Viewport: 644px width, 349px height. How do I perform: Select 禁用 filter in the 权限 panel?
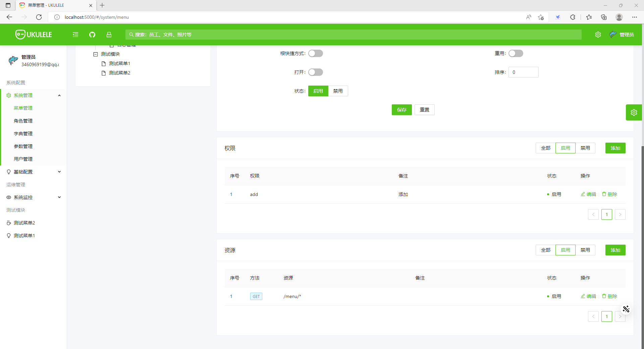click(x=585, y=148)
